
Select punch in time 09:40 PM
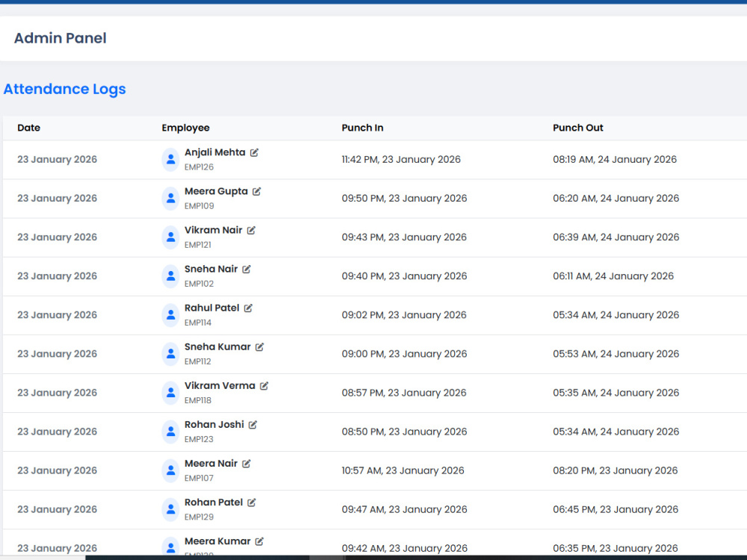click(404, 276)
